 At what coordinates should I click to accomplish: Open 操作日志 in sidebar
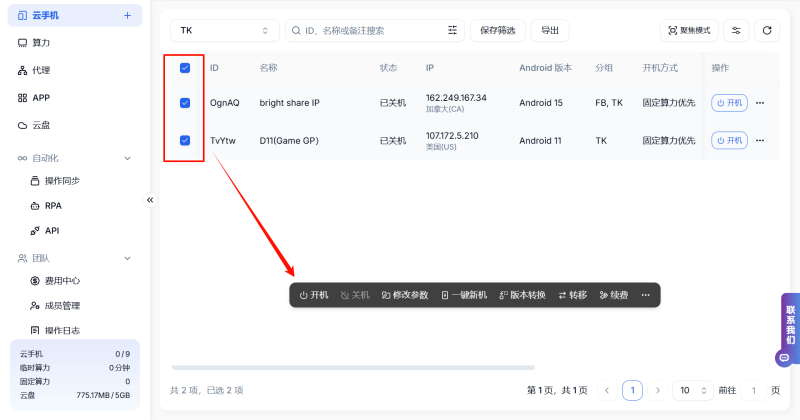coord(55,330)
